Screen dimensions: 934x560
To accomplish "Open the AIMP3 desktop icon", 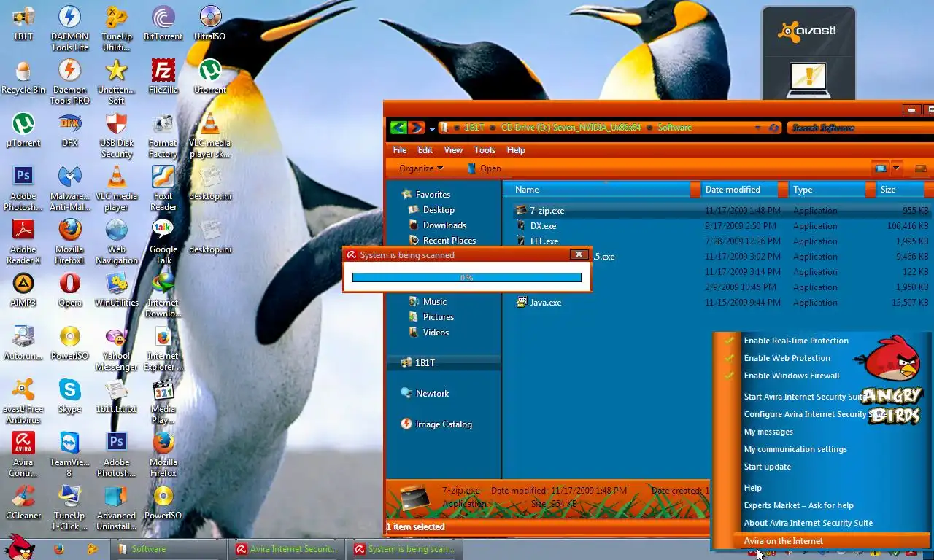I will (23, 289).
